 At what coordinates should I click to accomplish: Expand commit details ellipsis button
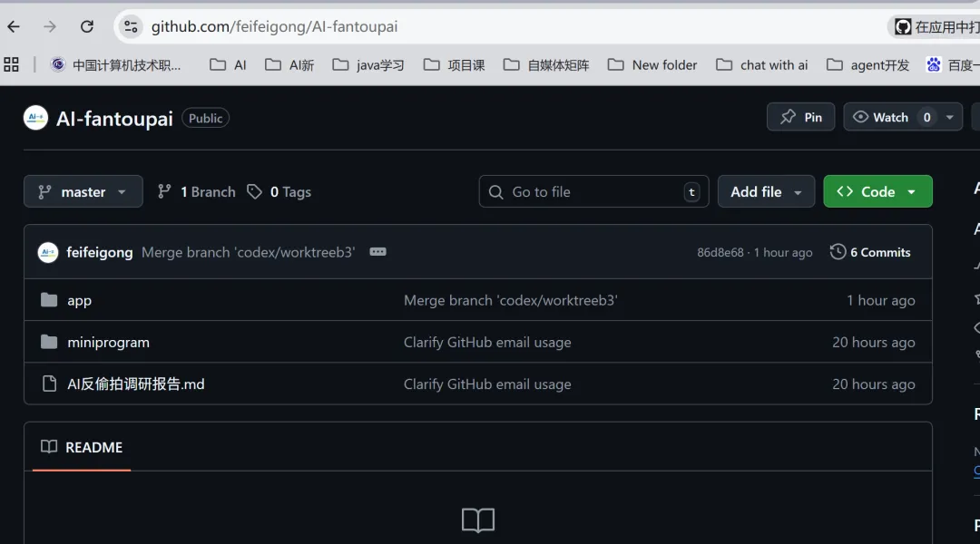[377, 252]
